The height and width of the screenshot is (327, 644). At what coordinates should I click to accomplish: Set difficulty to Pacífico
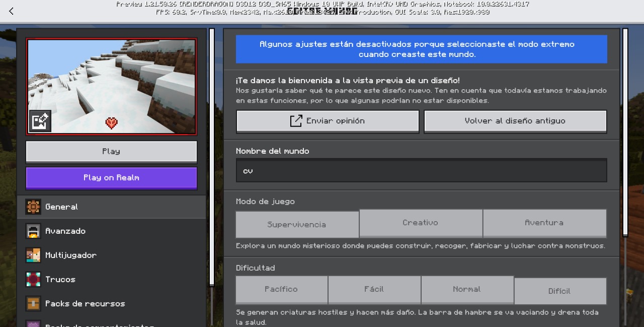(281, 289)
